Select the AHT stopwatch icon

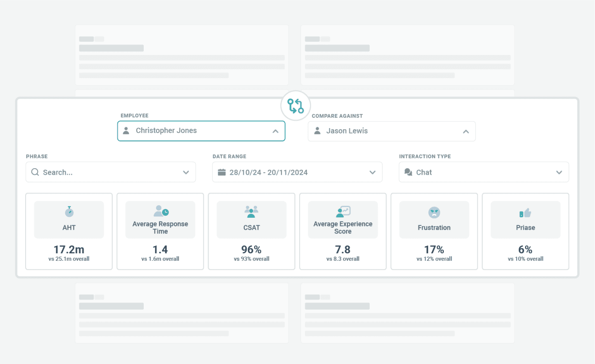coord(69,212)
